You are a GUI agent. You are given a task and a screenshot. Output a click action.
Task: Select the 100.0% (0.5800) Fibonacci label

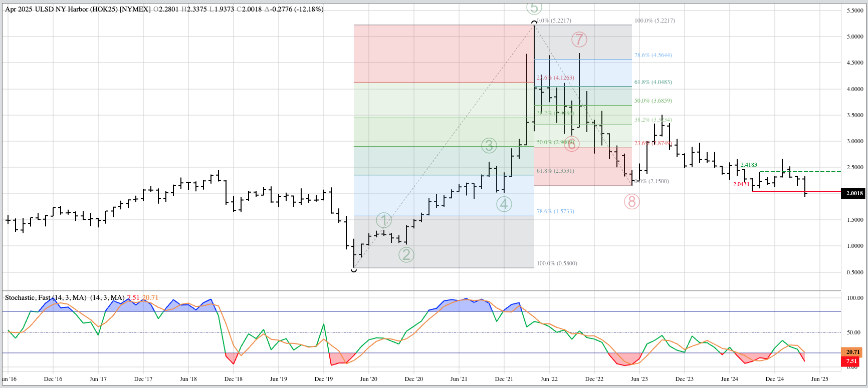[x=557, y=263]
